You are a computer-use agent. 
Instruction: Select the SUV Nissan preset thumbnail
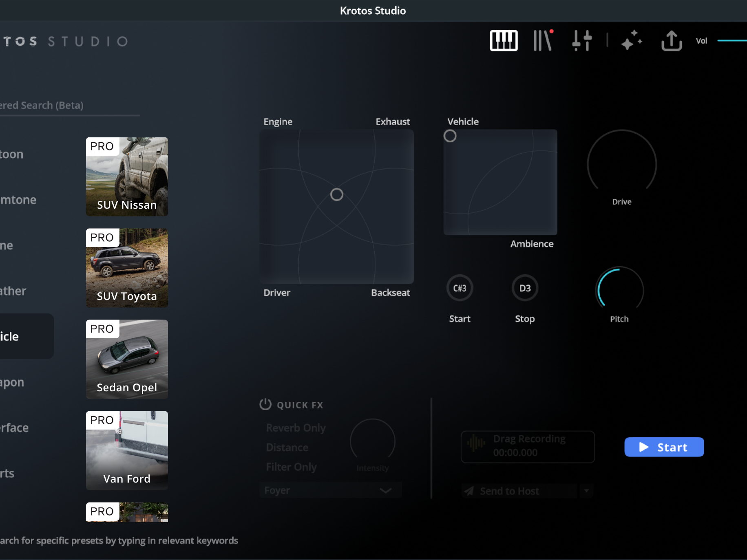[127, 176]
